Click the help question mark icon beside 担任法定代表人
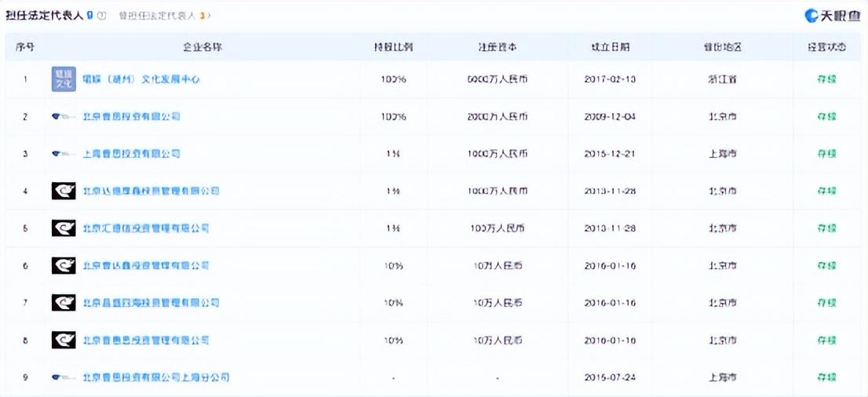868x397 pixels. coord(102,16)
